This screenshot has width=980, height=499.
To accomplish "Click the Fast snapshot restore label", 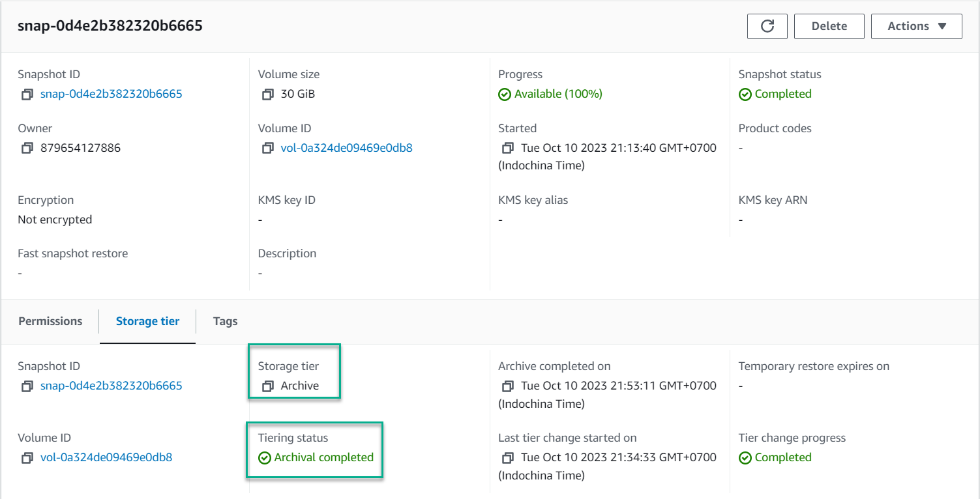I will click(x=72, y=253).
